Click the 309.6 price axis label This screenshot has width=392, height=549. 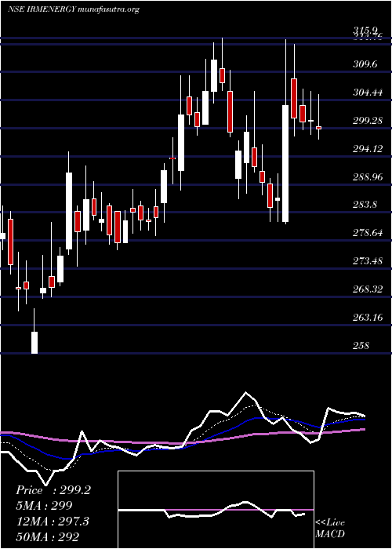click(x=365, y=64)
